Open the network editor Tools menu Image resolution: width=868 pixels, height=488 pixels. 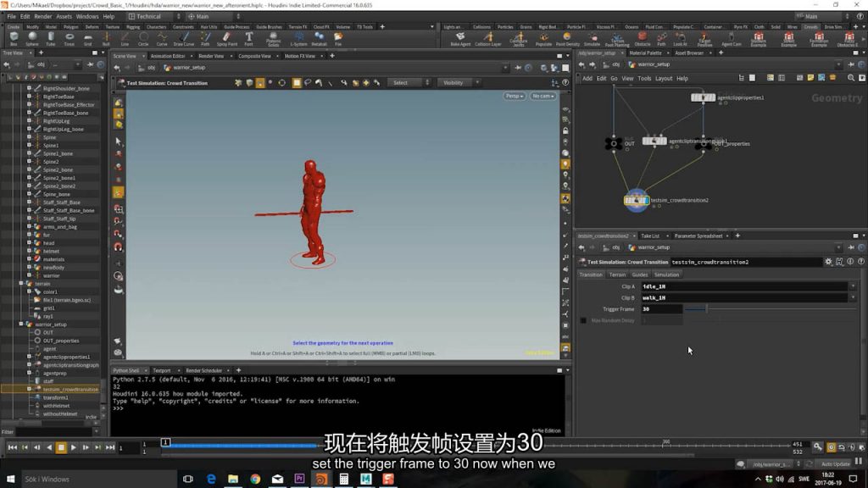click(644, 79)
